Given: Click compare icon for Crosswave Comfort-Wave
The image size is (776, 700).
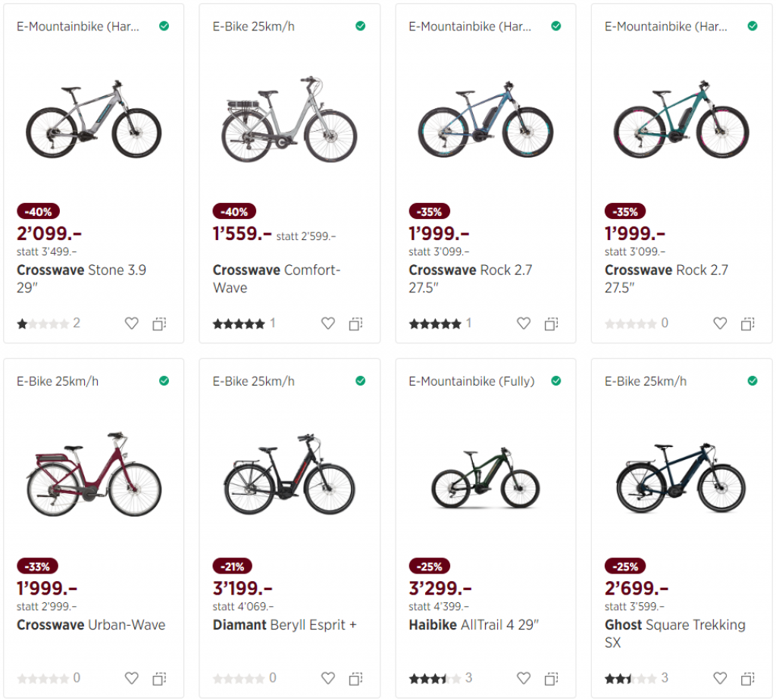Looking at the screenshot, I should 355,323.
